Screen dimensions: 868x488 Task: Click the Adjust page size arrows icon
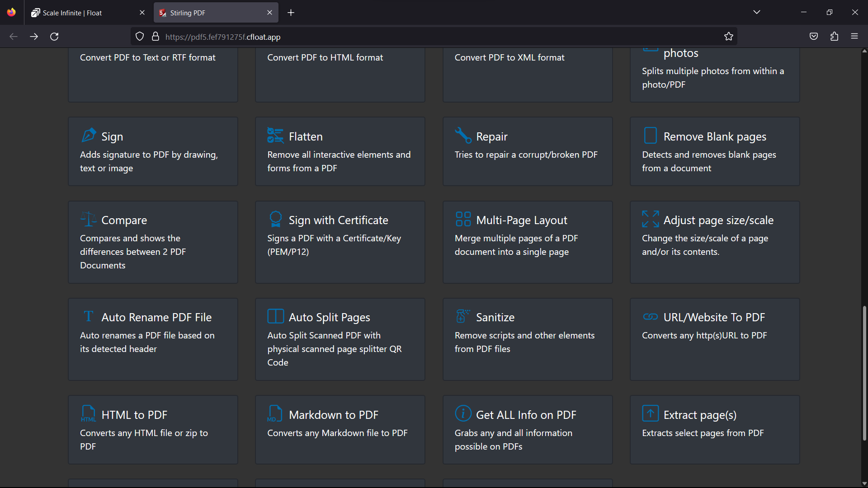point(650,219)
